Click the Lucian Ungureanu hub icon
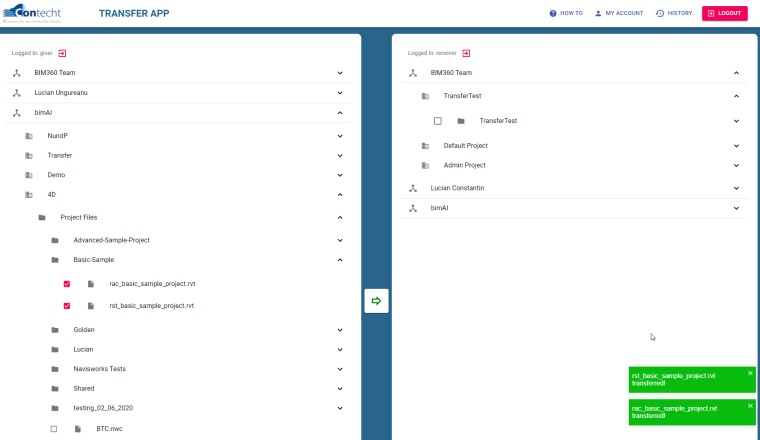This screenshot has height=440, width=760. [17, 93]
